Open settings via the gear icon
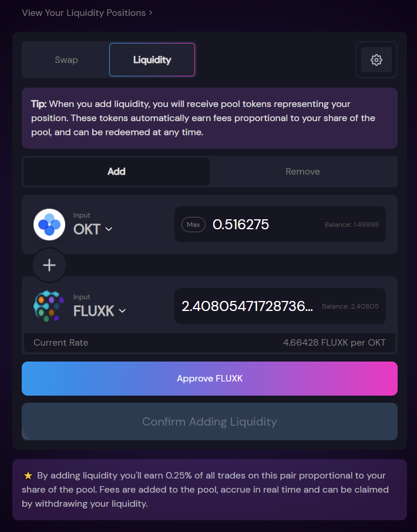Image resolution: width=417 pixels, height=532 pixels. tap(376, 60)
